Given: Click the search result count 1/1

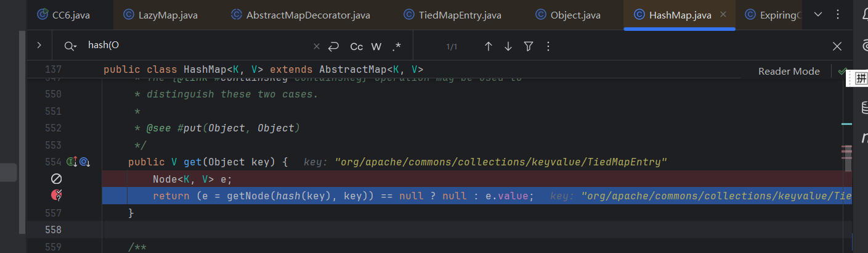Looking at the screenshot, I should 452,46.
